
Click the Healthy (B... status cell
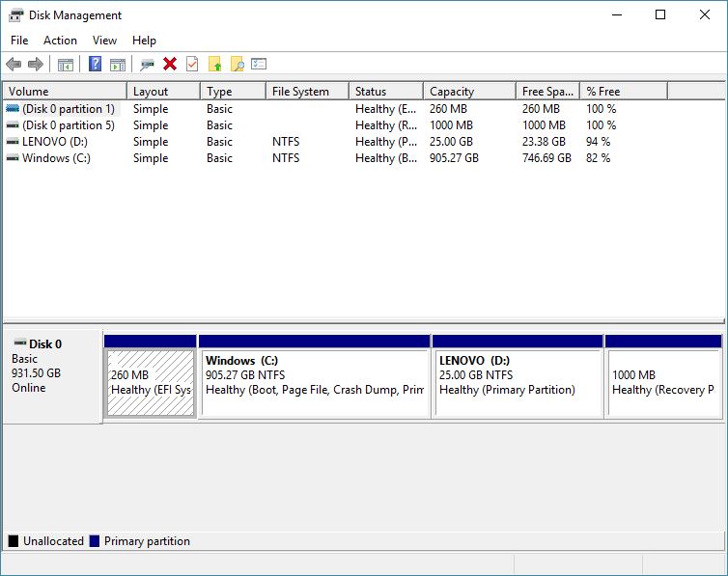coord(386,158)
